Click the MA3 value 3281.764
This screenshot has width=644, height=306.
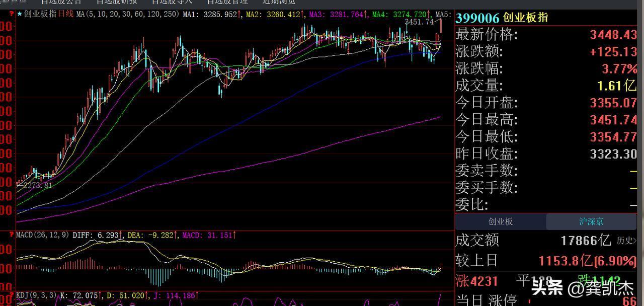pos(346,14)
